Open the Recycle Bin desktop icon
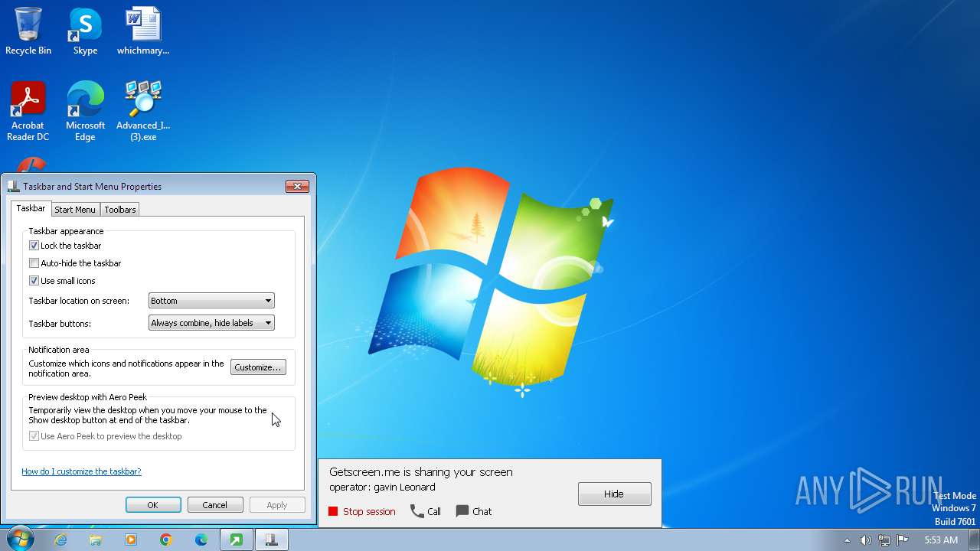The width and height of the screenshot is (980, 551). tap(28, 31)
